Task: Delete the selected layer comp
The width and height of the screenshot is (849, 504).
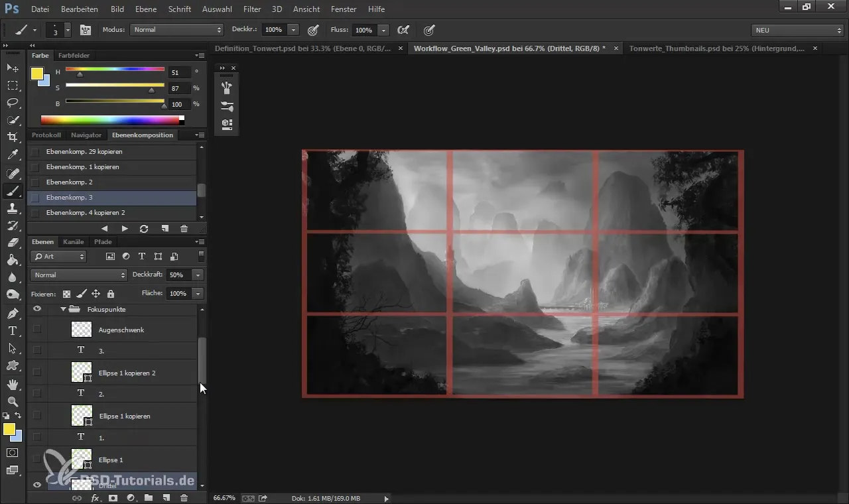Action: 184,229
